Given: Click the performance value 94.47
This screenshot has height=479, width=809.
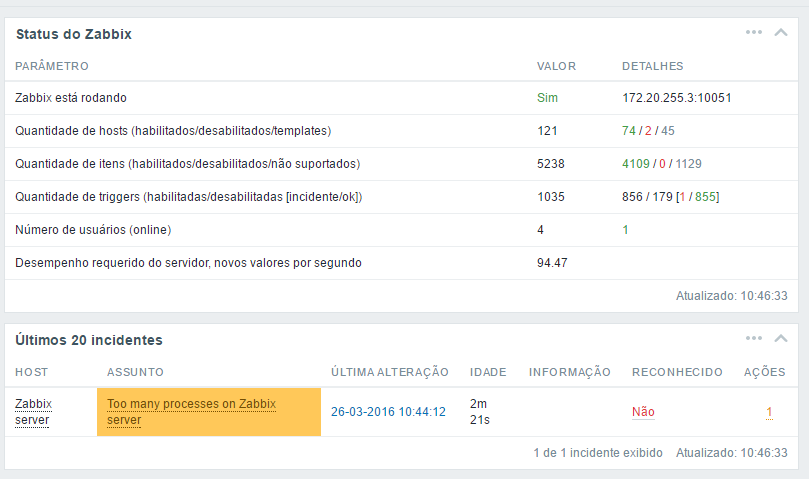Looking at the screenshot, I should [552, 263].
